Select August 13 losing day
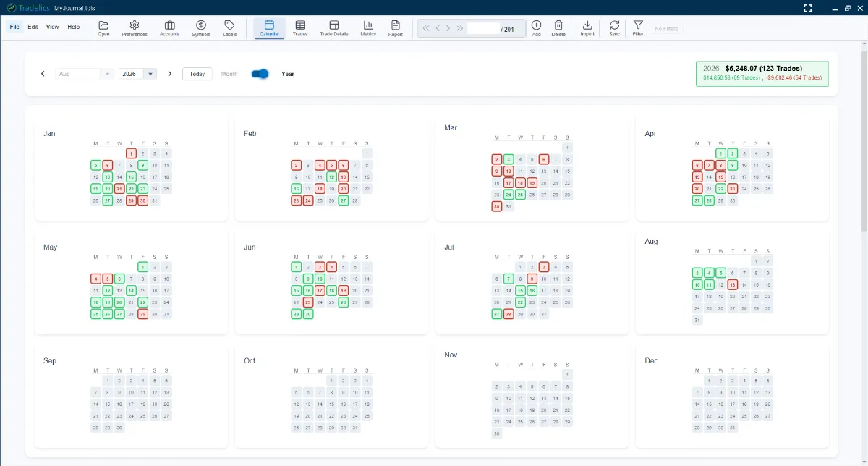This screenshot has height=466, width=868. (733, 284)
